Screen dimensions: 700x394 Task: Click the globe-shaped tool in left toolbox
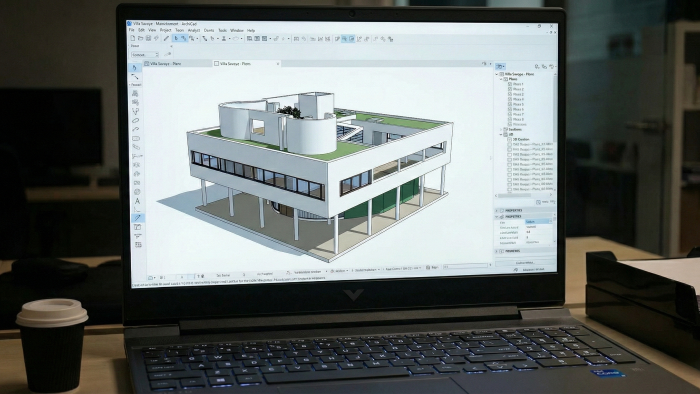(137, 192)
